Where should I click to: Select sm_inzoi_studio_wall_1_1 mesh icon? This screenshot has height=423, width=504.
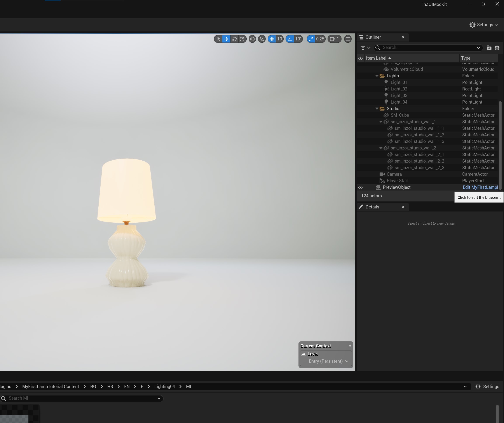[x=390, y=128]
